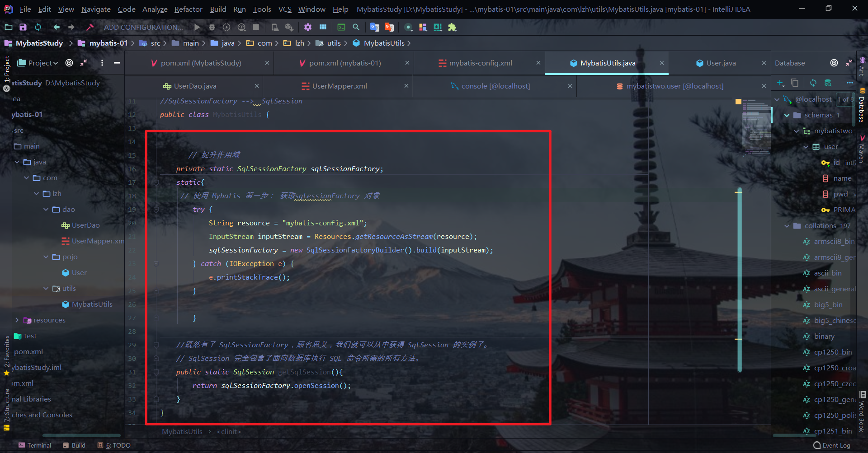Collapse the java folder in project tree
Screen dimensions: 868x453
pos(17,162)
